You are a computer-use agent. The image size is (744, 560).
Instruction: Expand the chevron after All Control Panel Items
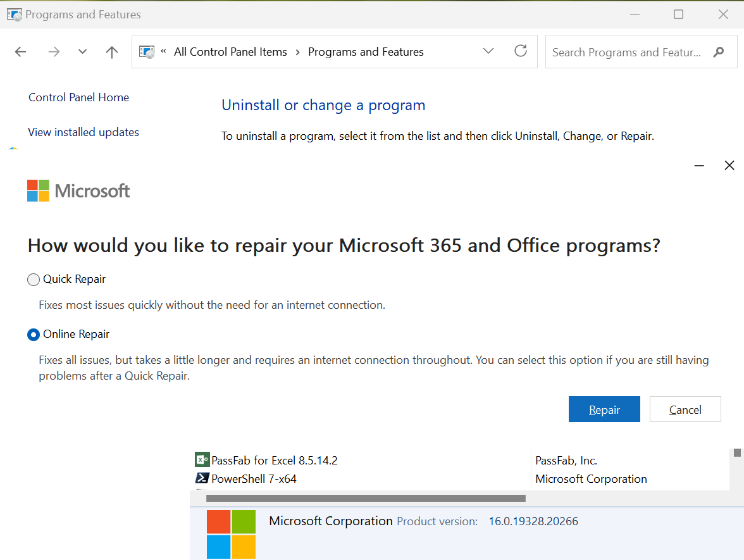[297, 52]
